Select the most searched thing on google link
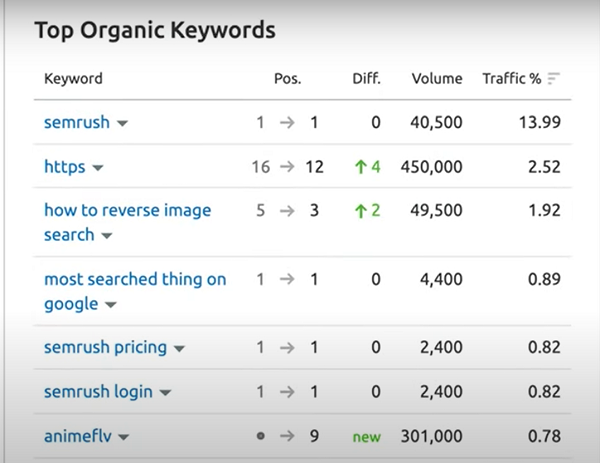This screenshot has height=463, width=600. tap(135, 279)
